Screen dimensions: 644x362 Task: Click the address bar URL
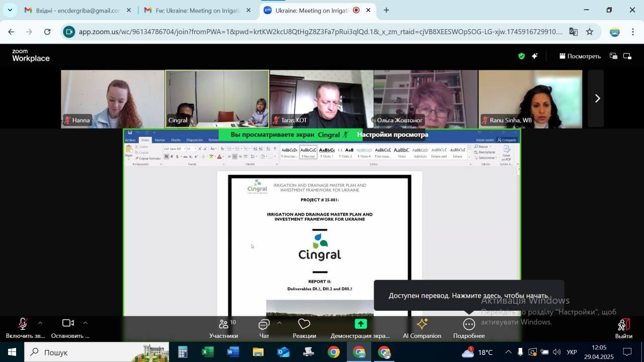pos(320,32)
